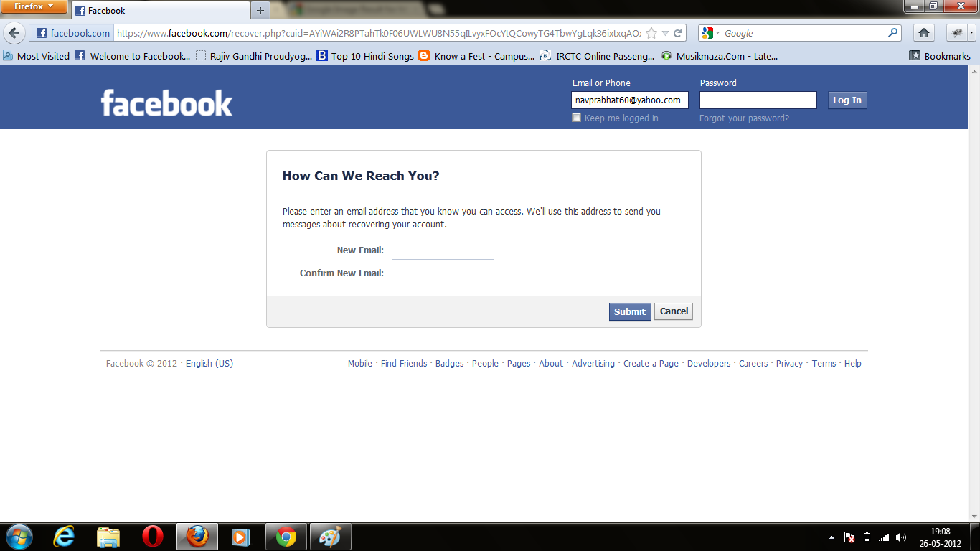Toggle the Keep me logged in checkbox
980x551 pixels.
click(576, 118)
